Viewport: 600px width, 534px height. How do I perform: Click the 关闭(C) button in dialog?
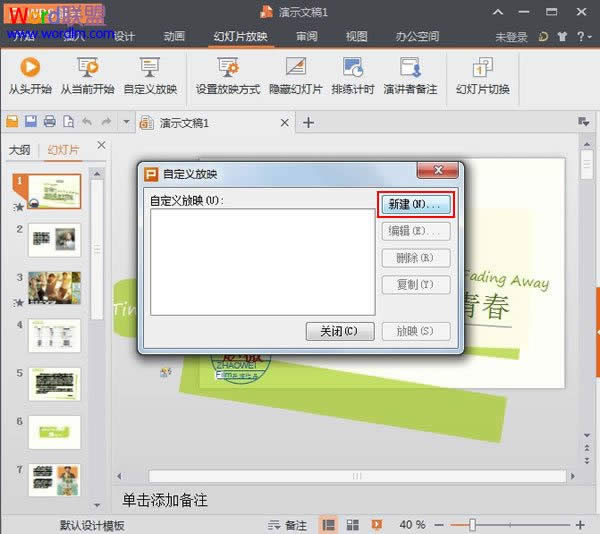pos(340,331)
